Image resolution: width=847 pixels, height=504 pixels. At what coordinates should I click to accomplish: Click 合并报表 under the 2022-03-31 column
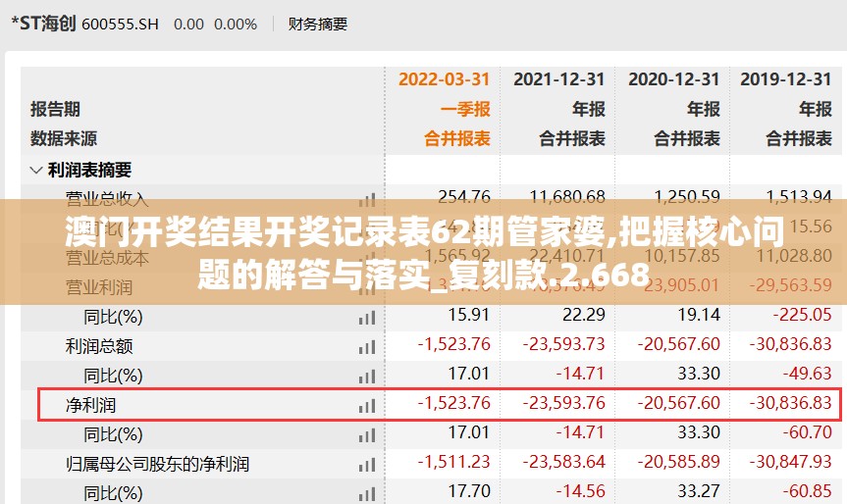(x=457, y=138)
